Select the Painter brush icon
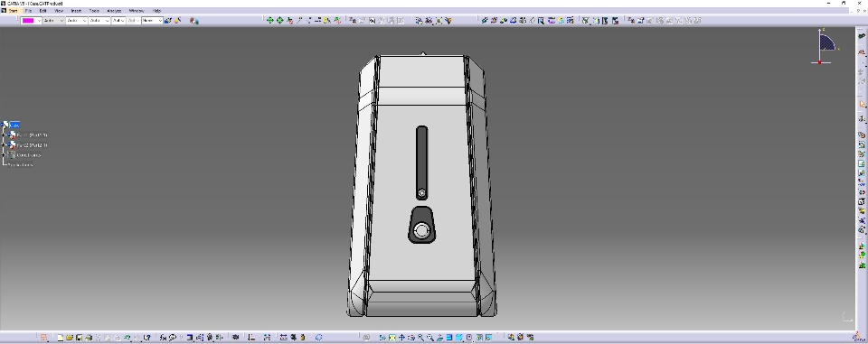 click(168, 21)
